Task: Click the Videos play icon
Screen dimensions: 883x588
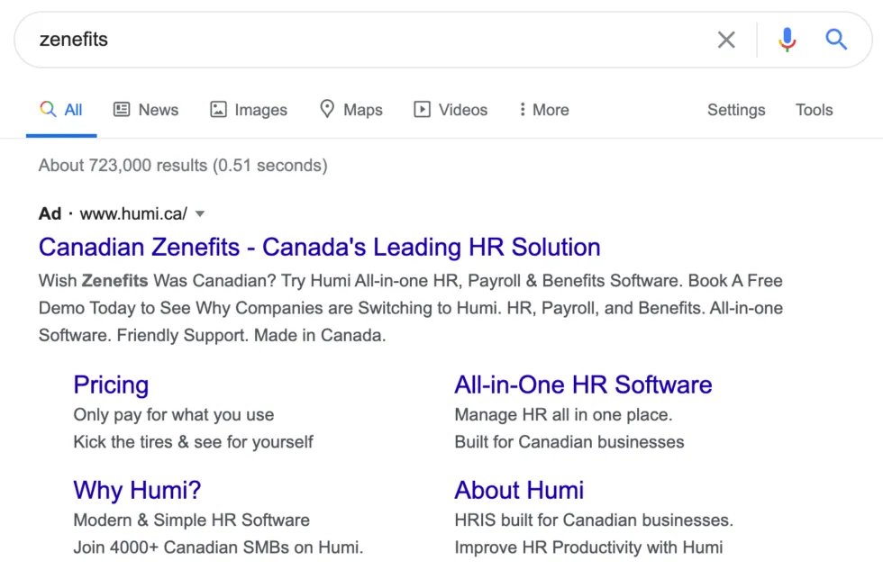Action: [422, 109]
